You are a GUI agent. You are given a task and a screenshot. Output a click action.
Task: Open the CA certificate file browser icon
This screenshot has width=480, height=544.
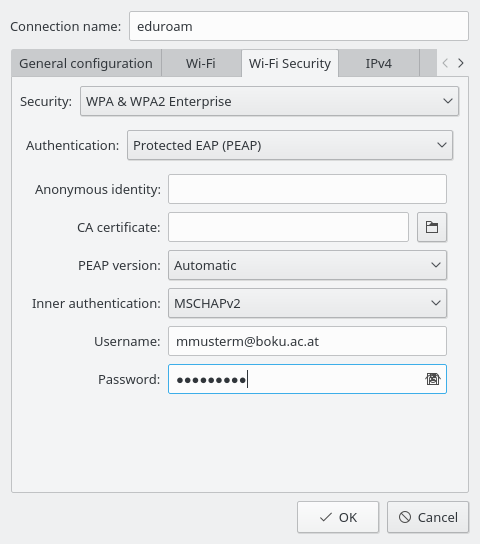click(x=432, y=227)
